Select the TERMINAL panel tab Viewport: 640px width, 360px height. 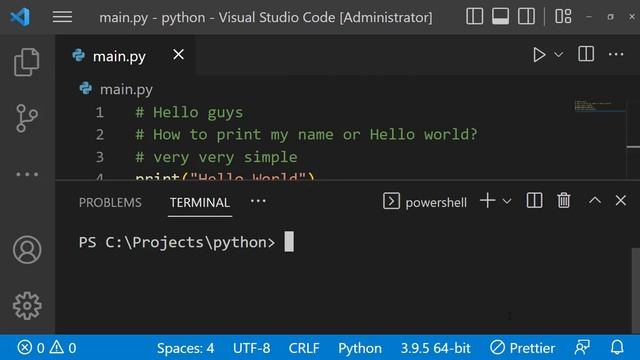tap(200, 202)
